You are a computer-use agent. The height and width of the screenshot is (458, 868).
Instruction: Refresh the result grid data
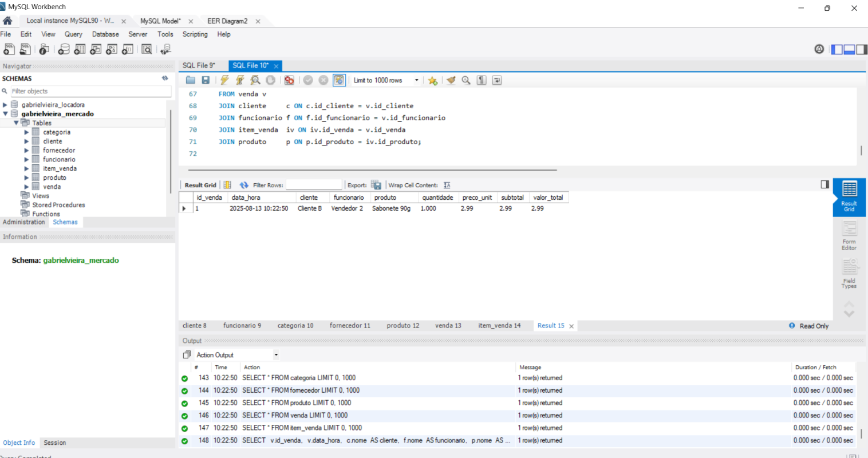[244, 185]
